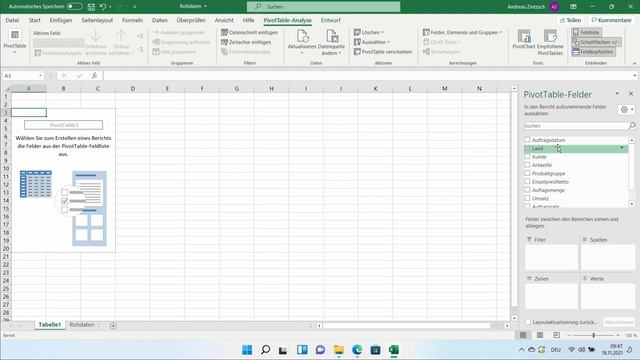640x360 pixels.
Task: Click the Kommentare button
Action: coord(611,20)
